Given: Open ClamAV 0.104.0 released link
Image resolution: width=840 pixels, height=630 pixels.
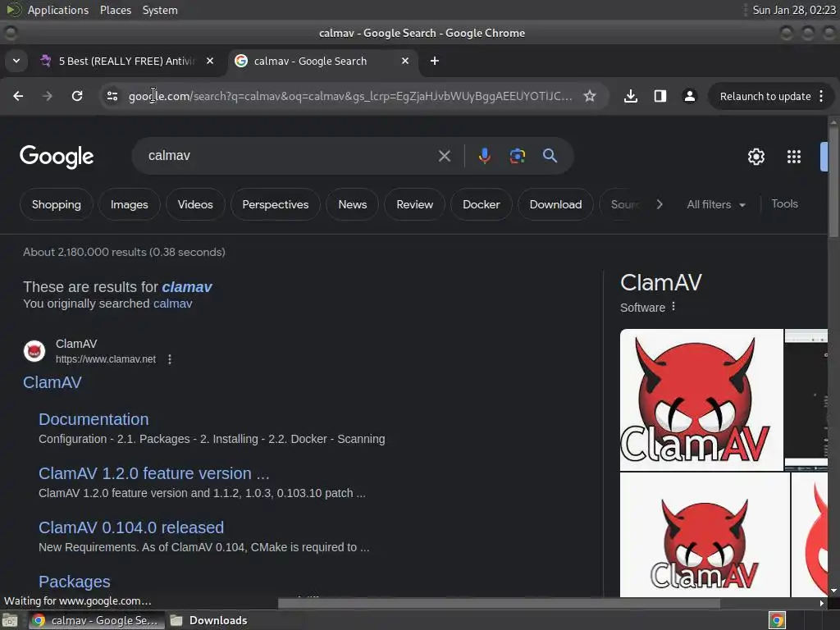Looking at the screenshot, I should (131, 527).
